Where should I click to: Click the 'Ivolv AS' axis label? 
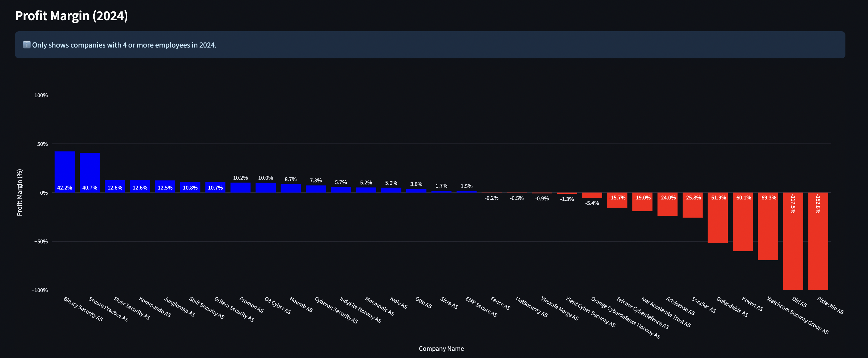click(399, 302)
